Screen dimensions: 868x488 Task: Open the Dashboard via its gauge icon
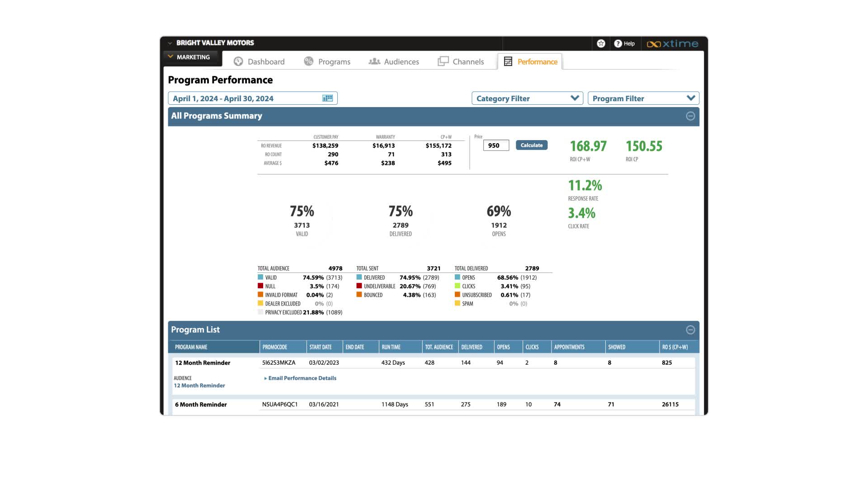tap(238, 61)
